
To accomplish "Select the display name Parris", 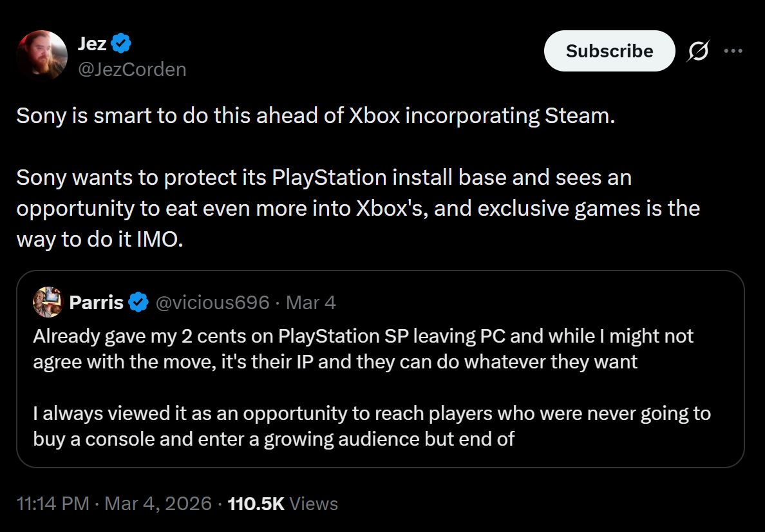I will (x=97, y=302).
